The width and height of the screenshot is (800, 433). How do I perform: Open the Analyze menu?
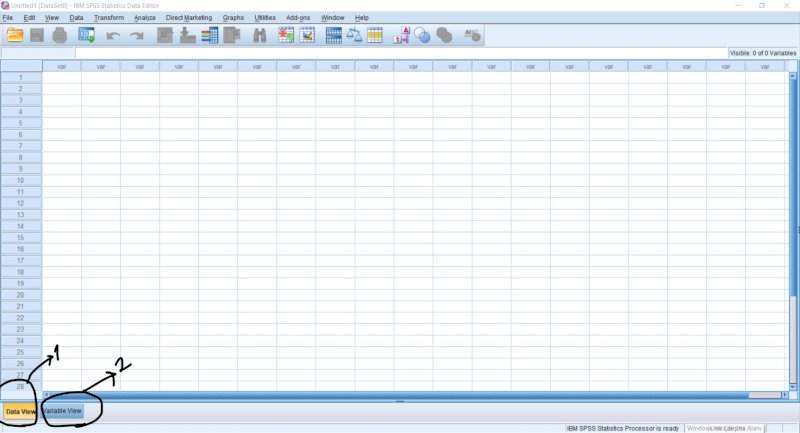tap(144, 18)
